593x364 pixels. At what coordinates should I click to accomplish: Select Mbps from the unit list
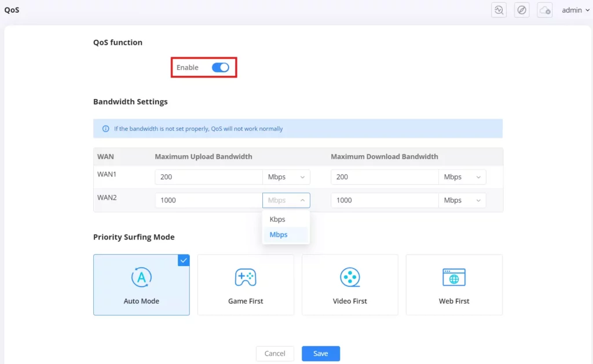285,235
